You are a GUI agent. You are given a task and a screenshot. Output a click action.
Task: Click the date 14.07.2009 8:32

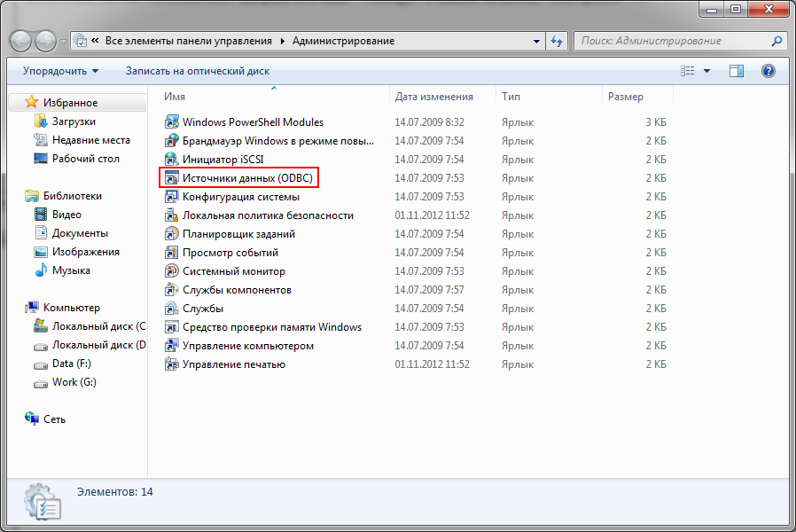pyautogui.click(x=430, y=122)
